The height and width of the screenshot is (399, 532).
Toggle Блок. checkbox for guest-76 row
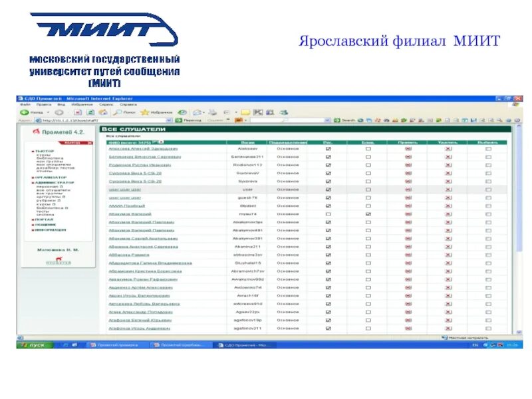pos(368,198)
